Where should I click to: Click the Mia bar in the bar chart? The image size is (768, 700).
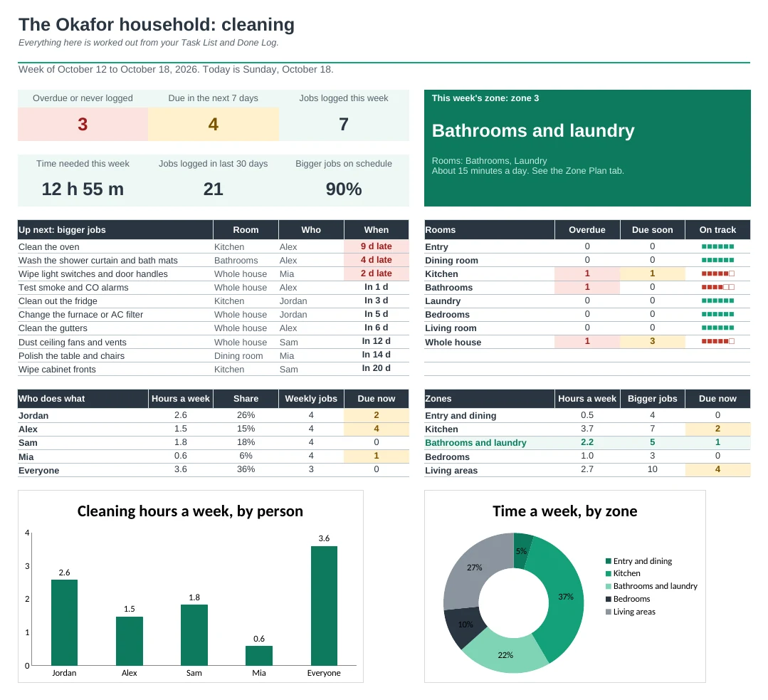pyautogui.click(x=258, y=655)
